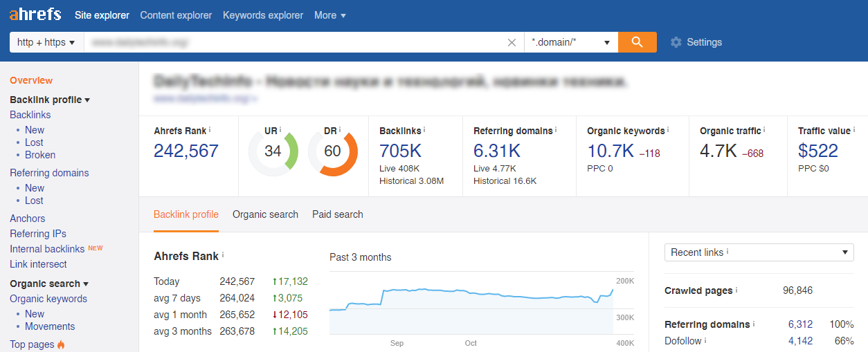The width and height of the screenshot is (868, 352).
Task: Click the orange search magnifier button
Action: (637, 42)
